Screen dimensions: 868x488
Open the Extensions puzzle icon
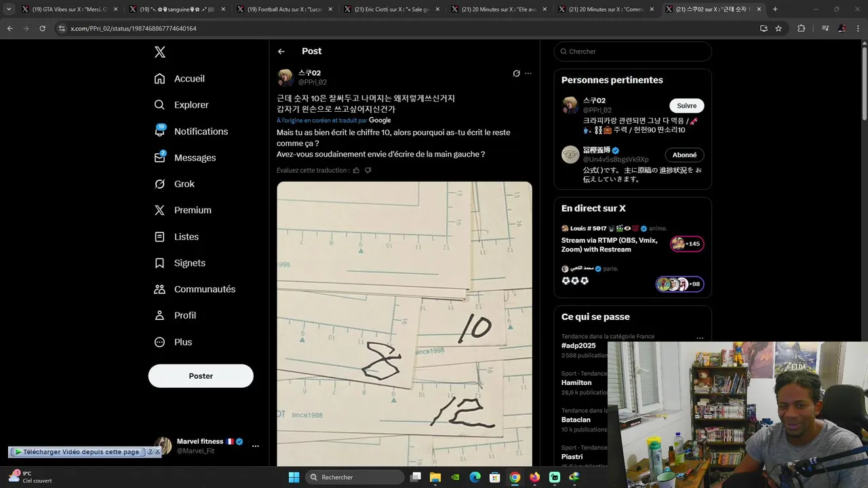pyautogui.click(x=801, y=28)
